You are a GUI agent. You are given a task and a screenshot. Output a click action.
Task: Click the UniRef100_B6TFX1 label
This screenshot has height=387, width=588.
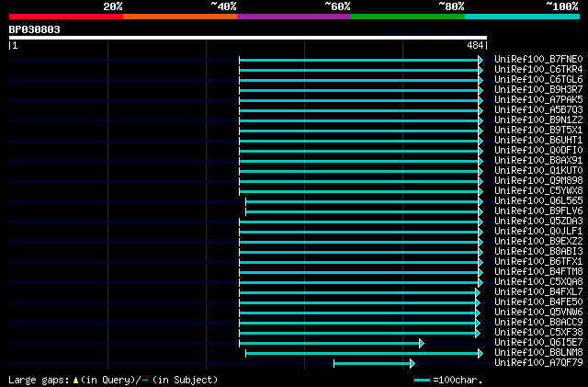(x=538, y=262)
